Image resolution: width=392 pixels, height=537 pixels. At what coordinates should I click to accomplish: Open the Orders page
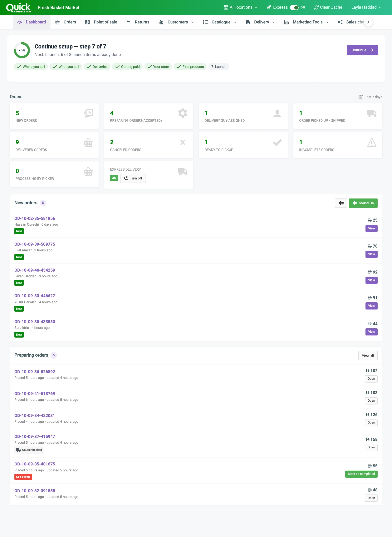[66, 22]
